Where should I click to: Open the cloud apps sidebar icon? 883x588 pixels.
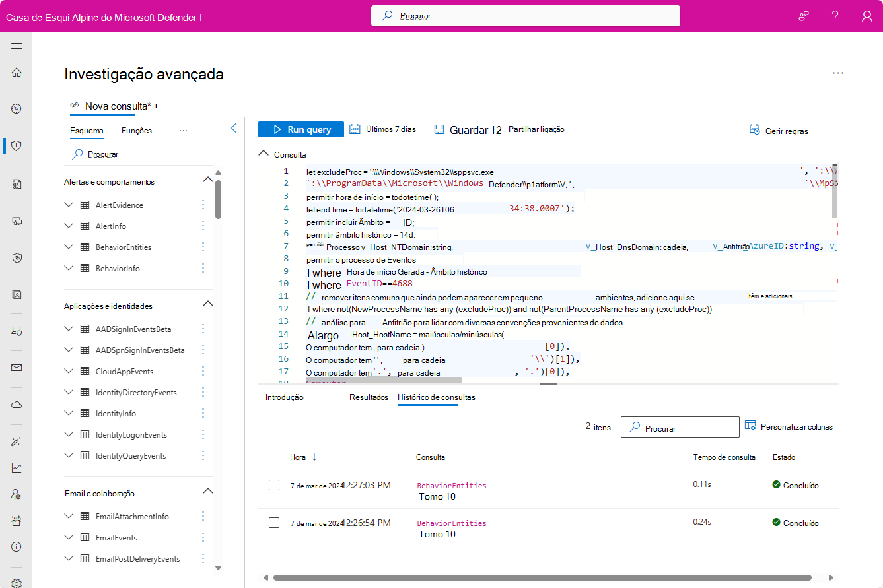(17, 405)
